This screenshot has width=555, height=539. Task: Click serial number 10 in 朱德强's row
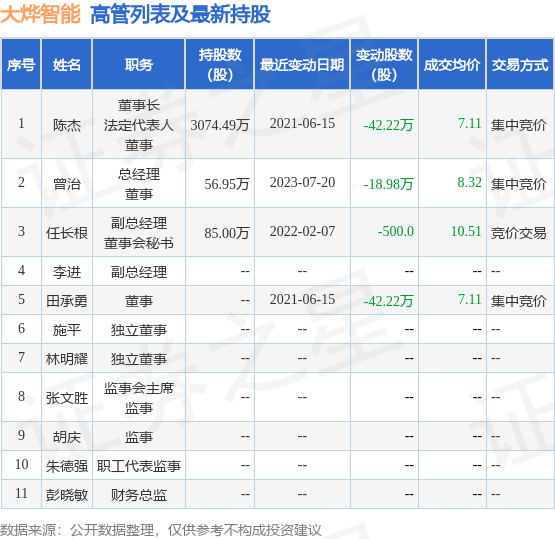pyautogui.click(x=21, y=464)
